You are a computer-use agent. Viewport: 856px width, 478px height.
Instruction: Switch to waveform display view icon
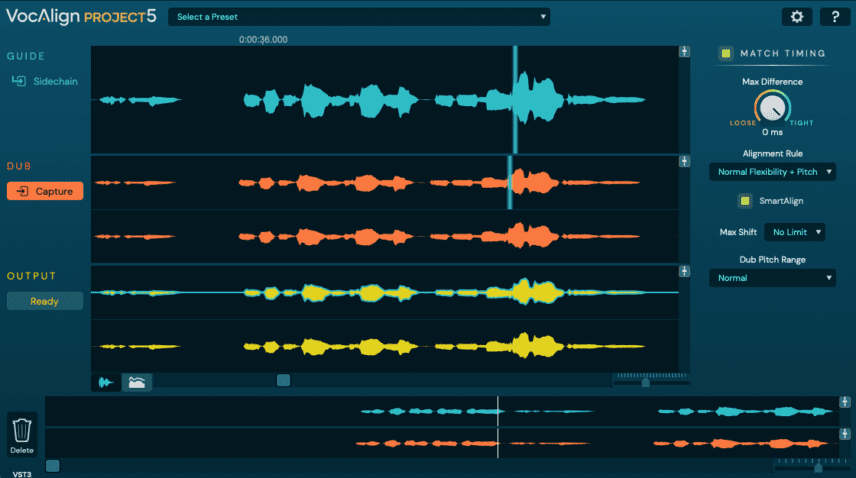(x=106, y=383)
